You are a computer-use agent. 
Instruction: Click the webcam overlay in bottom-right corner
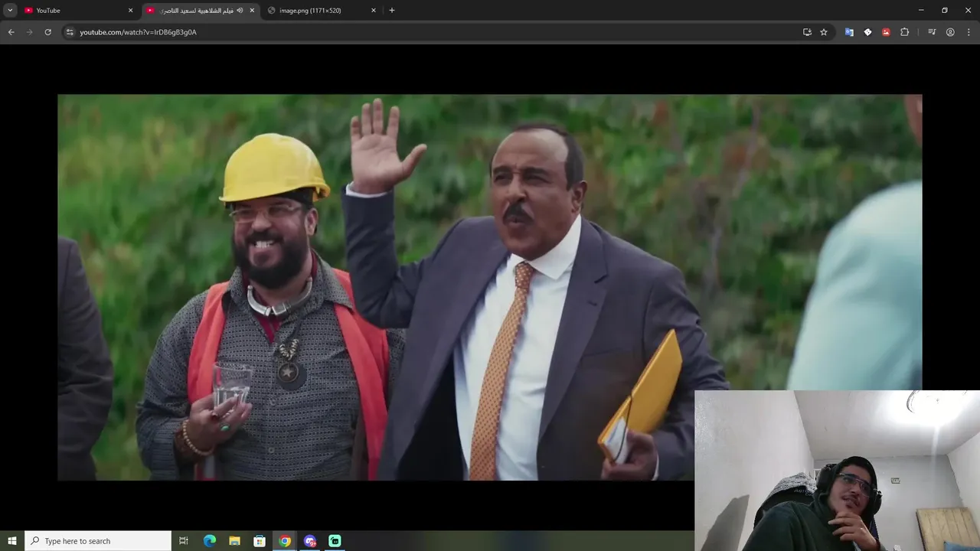[x=837, y=471]
